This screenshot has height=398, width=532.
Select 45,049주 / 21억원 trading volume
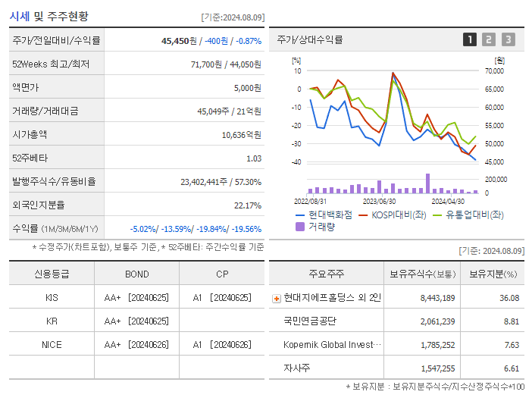230,111
